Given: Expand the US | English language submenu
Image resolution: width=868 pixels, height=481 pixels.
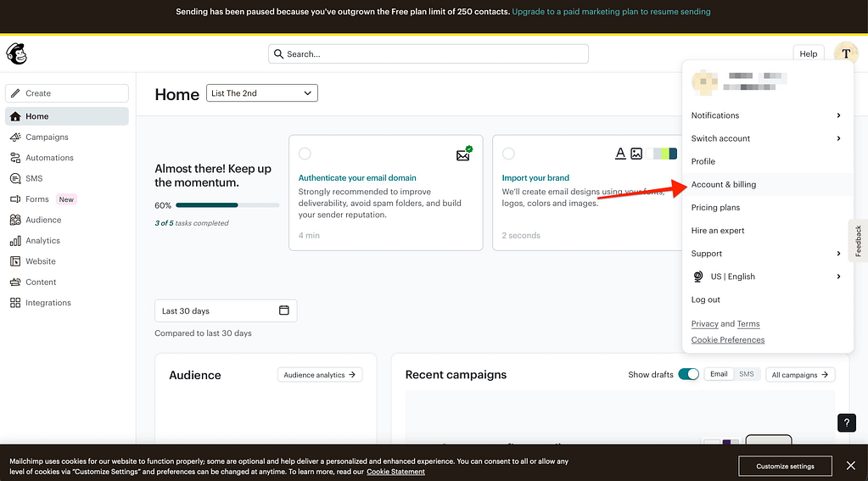Looking at the screenshot, I should coord(766,277).
